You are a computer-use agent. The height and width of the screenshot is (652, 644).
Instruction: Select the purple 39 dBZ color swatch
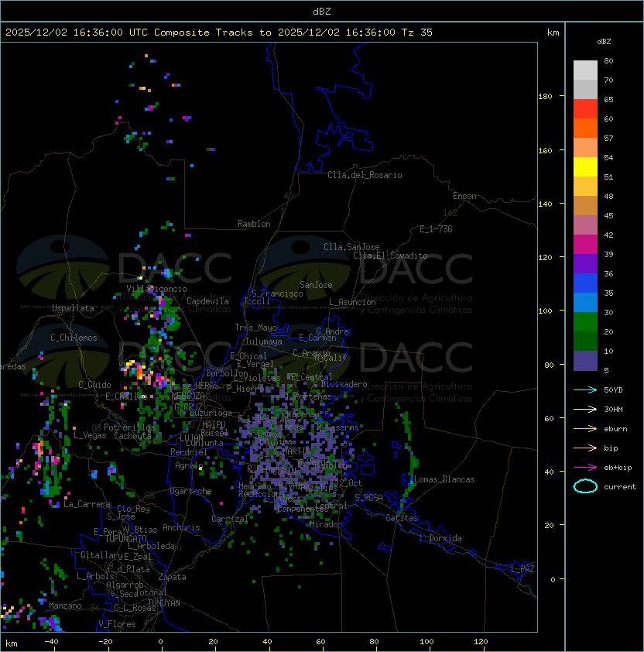tap(585, 263)
